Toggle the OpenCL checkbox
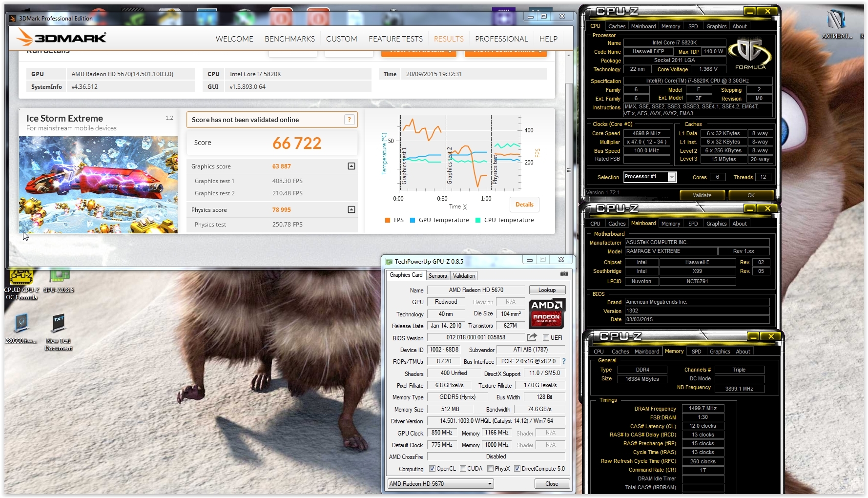This screenshot has height=498, width=868. [x=432, y=469]
